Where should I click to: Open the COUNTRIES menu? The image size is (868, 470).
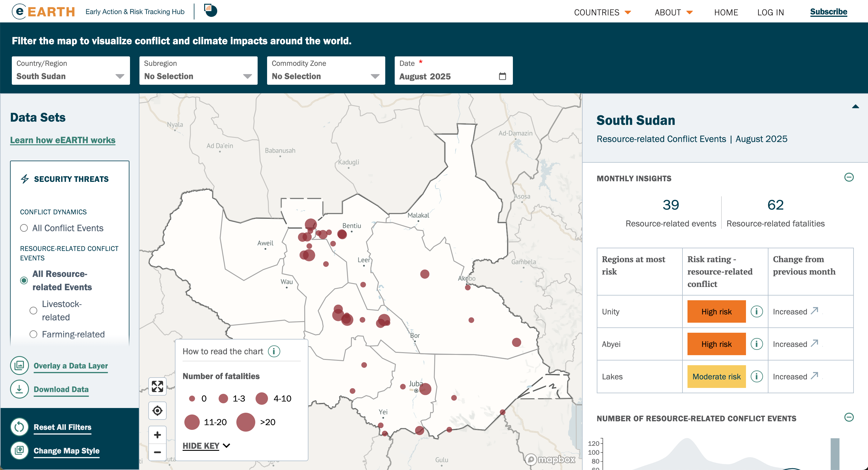click(x=602, y=12)
